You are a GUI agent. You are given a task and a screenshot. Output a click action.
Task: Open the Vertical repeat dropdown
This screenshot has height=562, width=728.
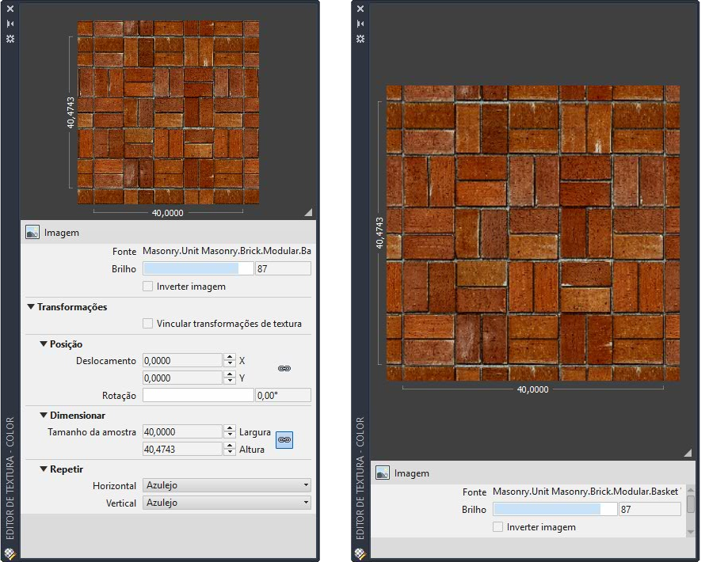tap(227, 503)
